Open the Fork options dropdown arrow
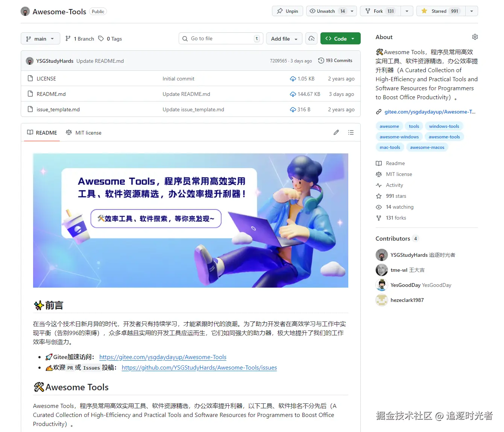 pyautogui.click(x=407, y=11)
